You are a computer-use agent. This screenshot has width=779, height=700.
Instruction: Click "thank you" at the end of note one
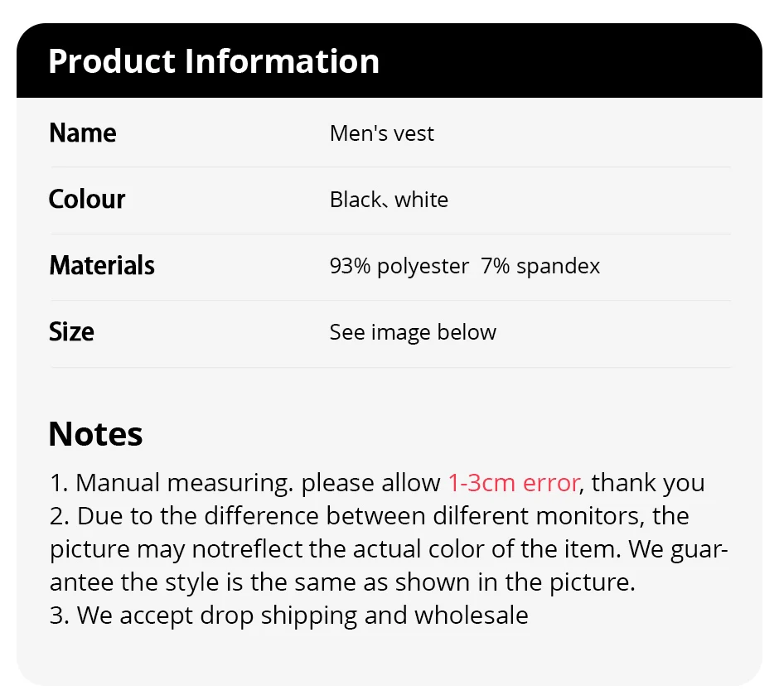(648, 483)
